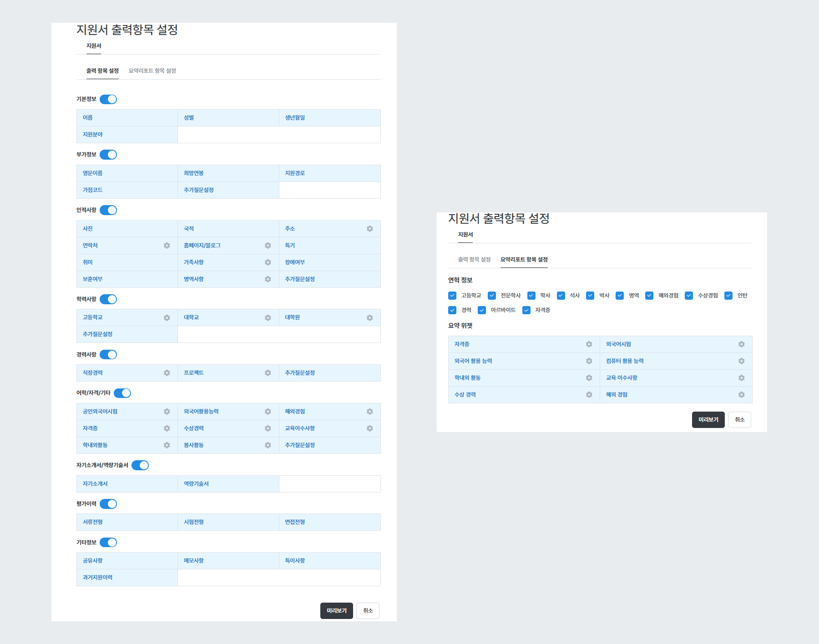Switch to 출력 항목 설정 tab, right panel

point(474,260)
